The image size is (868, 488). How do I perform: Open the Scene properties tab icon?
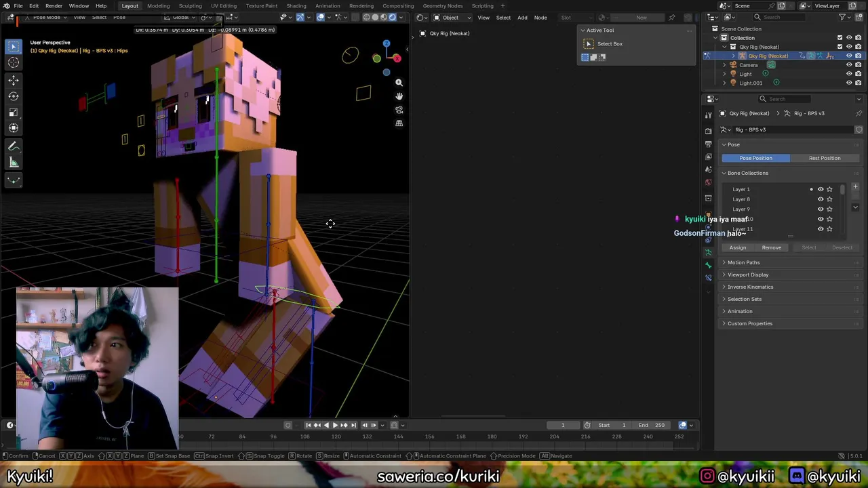(709, 169)
